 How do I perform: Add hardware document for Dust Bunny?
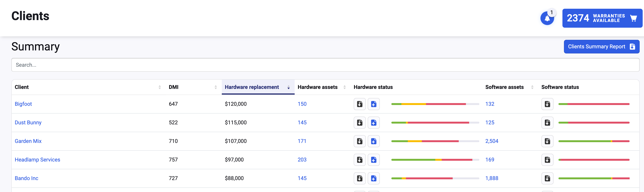(374, 123)
